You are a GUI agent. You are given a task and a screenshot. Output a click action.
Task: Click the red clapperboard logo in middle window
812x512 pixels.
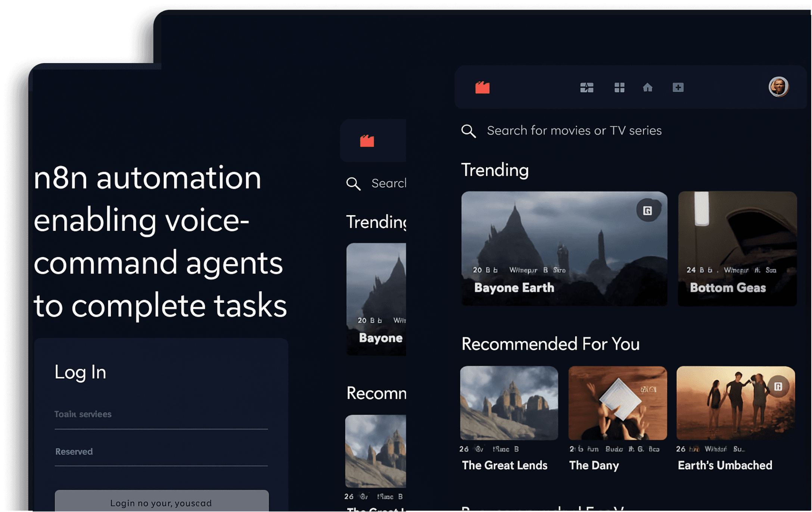(x=367, y=141)
